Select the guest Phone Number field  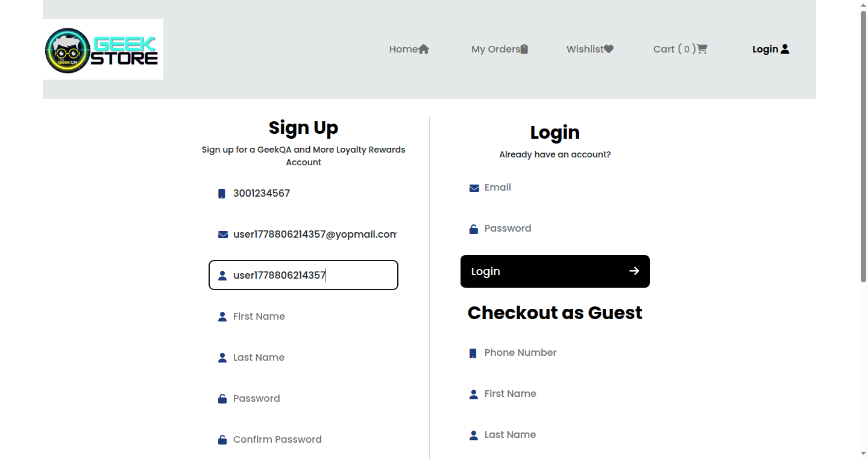pyautogui.click(x=555, y=352)
